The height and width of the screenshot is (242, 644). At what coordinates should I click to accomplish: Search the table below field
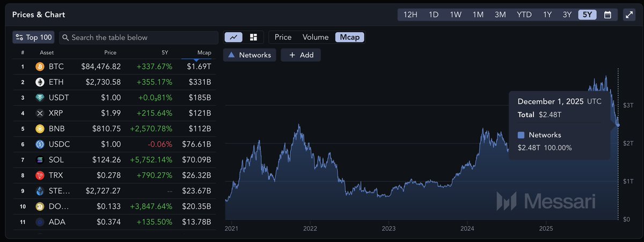coord(138,38)
